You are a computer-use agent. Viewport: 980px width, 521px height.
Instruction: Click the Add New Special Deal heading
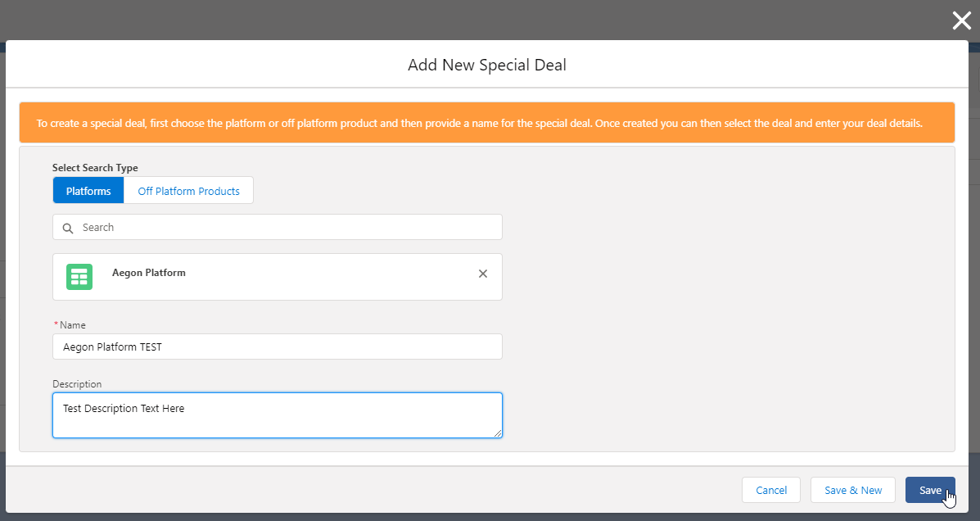(487, 65)
